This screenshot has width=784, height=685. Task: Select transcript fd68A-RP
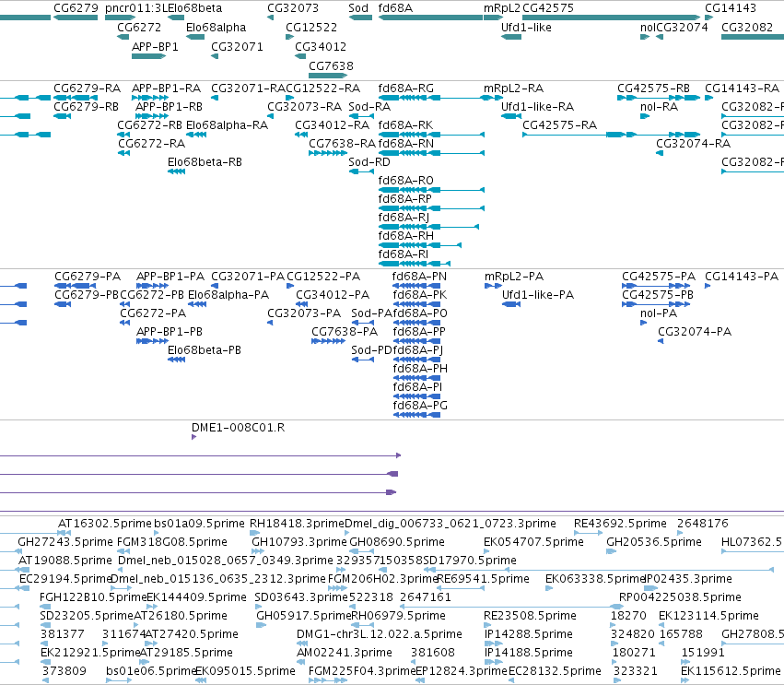click(x=404, y=199)
